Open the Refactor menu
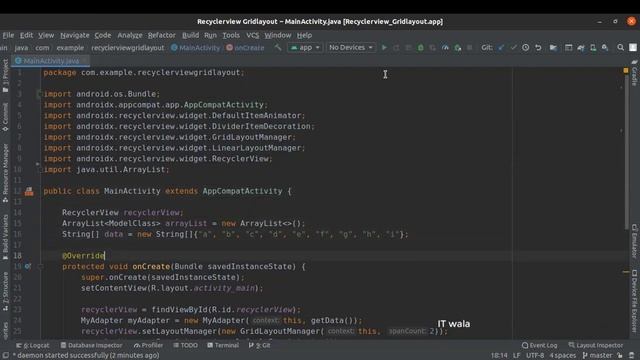 point(162,35)
